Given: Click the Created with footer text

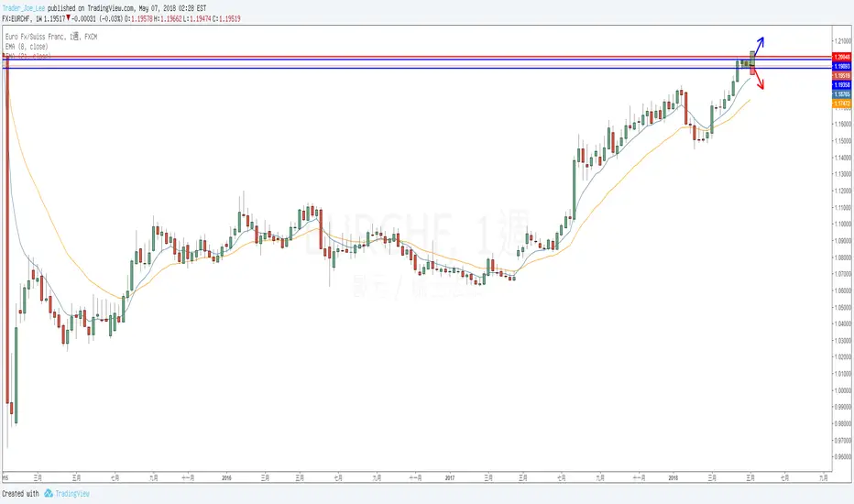Looking at the screenshot, I should (21, 494).
